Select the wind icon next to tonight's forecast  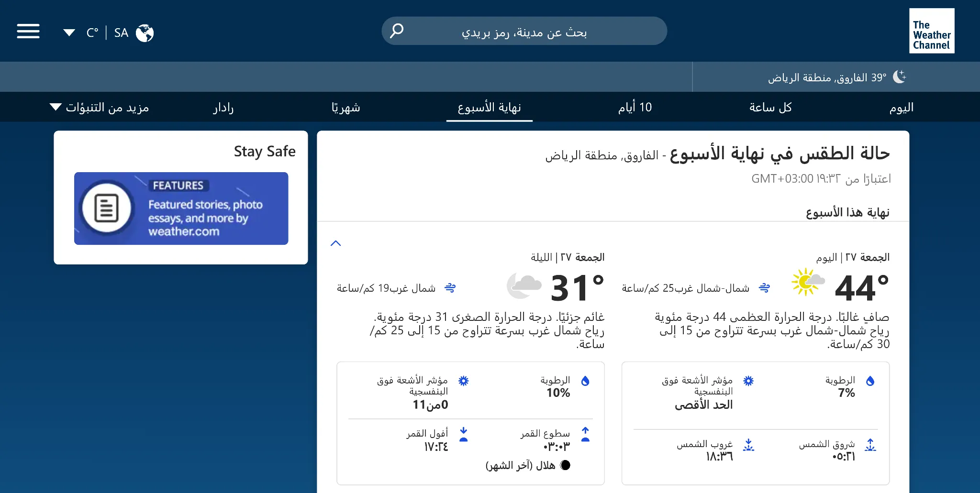click(450, 287)
